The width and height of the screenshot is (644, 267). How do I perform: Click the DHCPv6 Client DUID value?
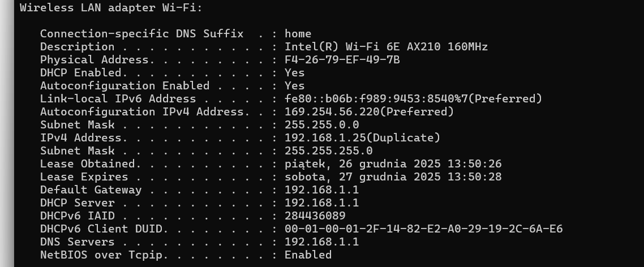[x=423, y=229]
